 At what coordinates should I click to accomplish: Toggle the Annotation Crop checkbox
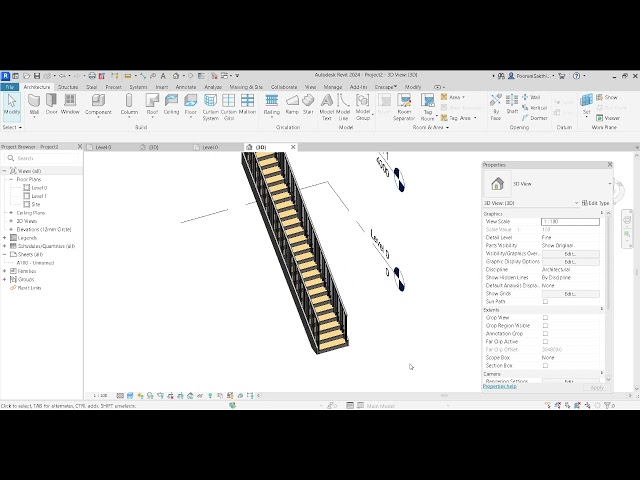point(545,333)
